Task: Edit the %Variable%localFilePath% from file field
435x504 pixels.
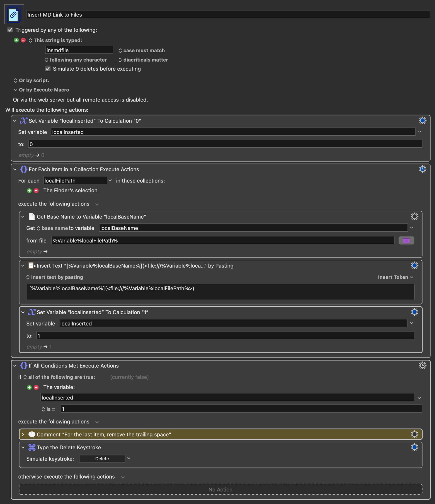Action: point(223,240)
